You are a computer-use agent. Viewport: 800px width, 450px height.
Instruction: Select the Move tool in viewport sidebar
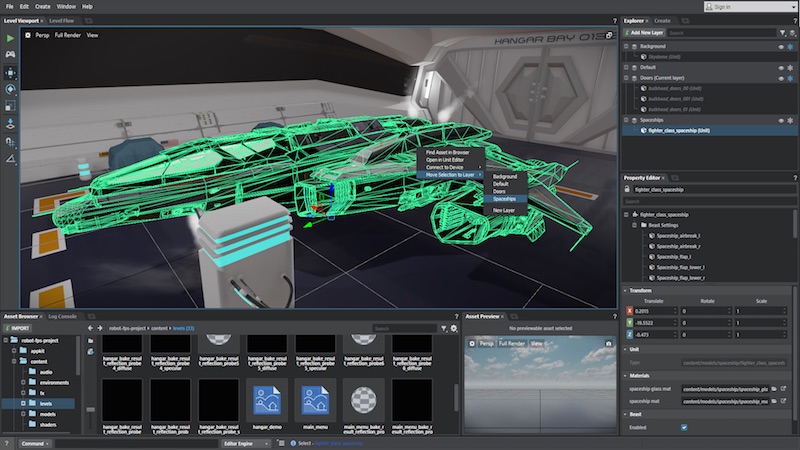(x=10, y=72)
